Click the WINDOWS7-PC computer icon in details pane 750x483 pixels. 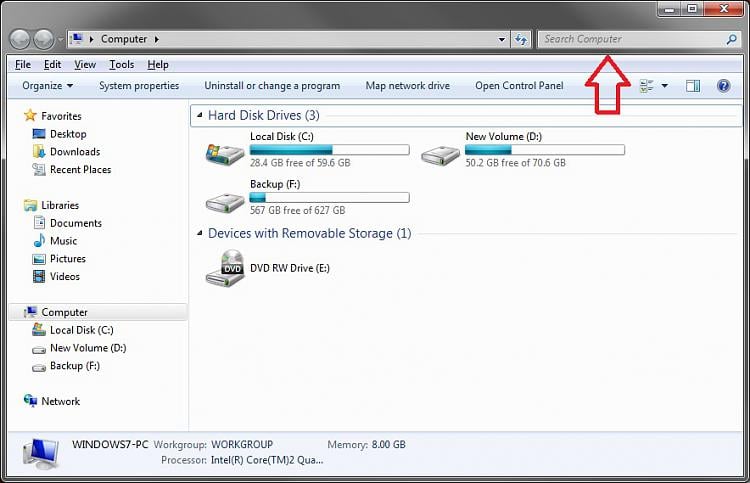pos(41,454)
